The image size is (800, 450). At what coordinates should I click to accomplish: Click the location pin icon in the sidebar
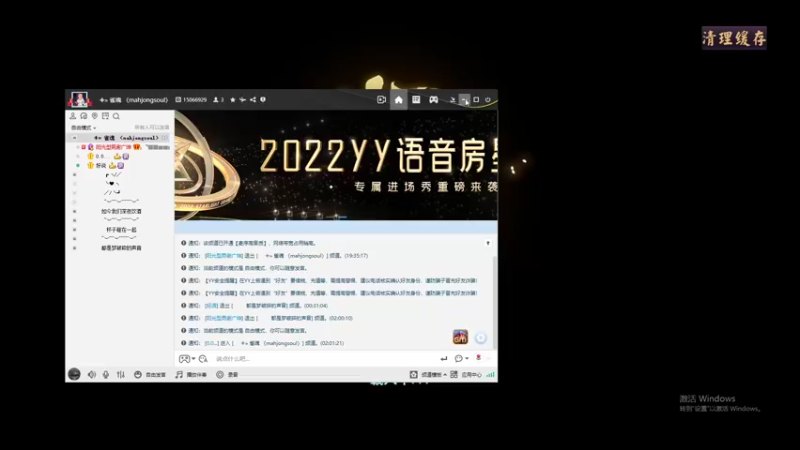pyautogui.click(x=94, y=116)
